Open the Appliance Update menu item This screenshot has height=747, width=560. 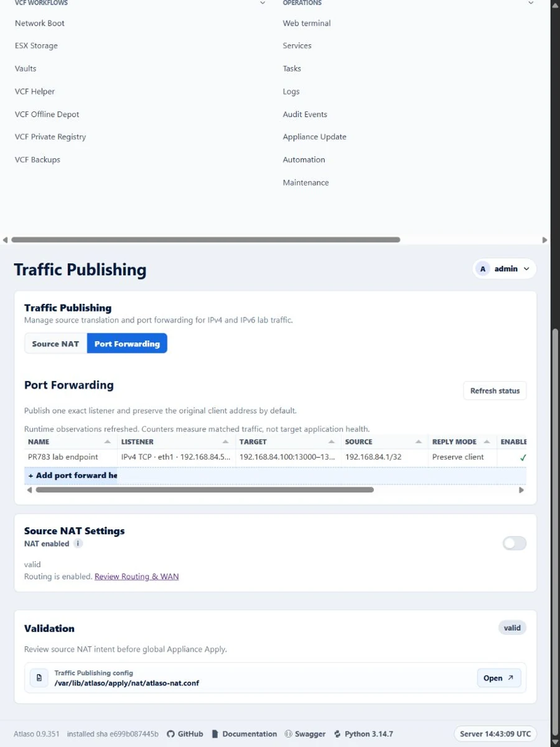click(x=315, y=137)
